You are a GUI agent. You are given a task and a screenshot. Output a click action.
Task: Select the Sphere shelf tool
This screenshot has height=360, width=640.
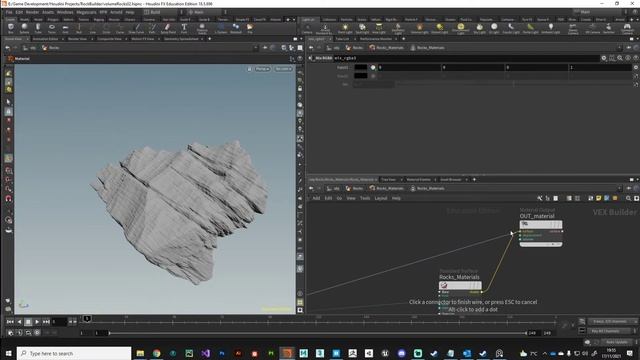click(24, 28)
